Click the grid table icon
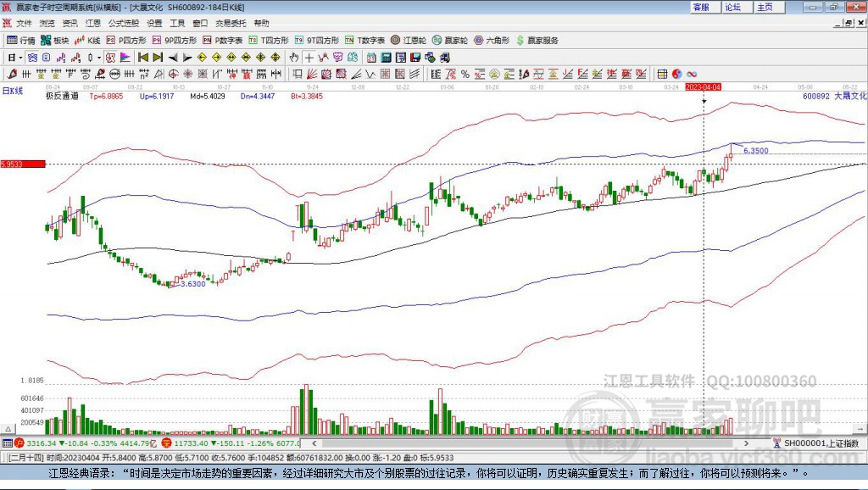 [x=662, y=74]
